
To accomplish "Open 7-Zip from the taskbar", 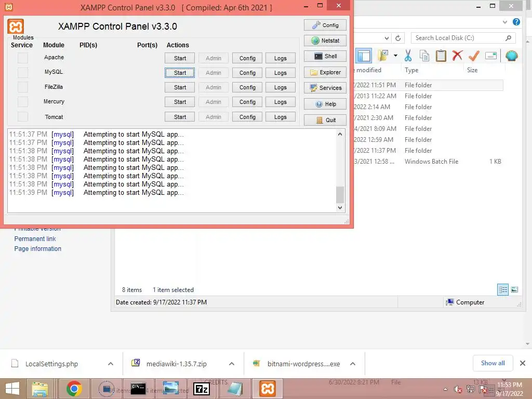I will tap(202, 389).
